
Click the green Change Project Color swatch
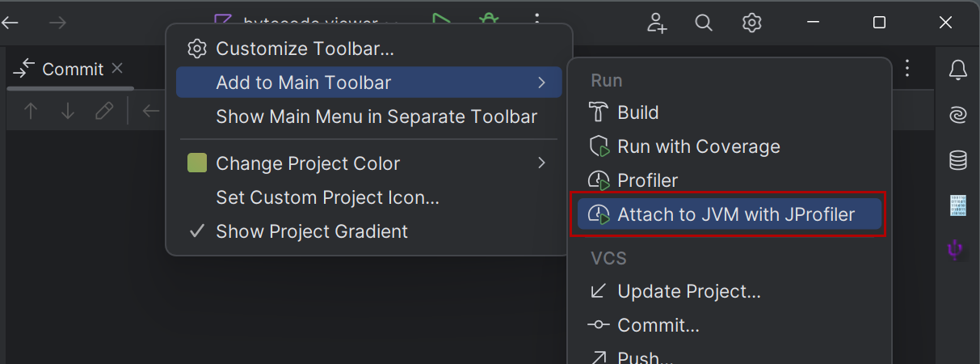click(x=197, y=163)
